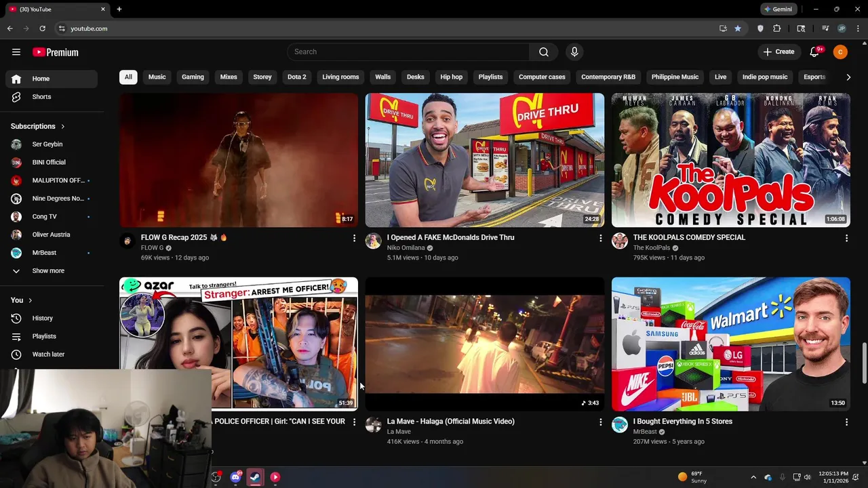
Task: Select the All filter chip
Action: [128, 77]
